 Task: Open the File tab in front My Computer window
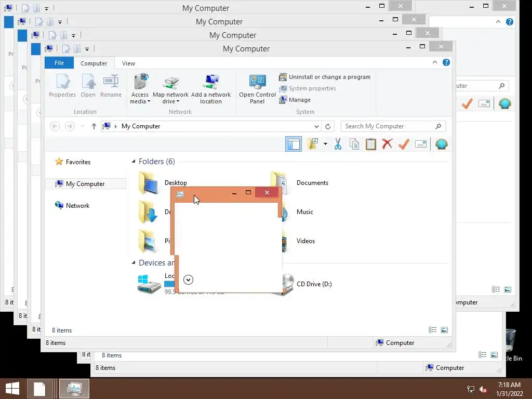pyautogui.click(x=59, y=63)
